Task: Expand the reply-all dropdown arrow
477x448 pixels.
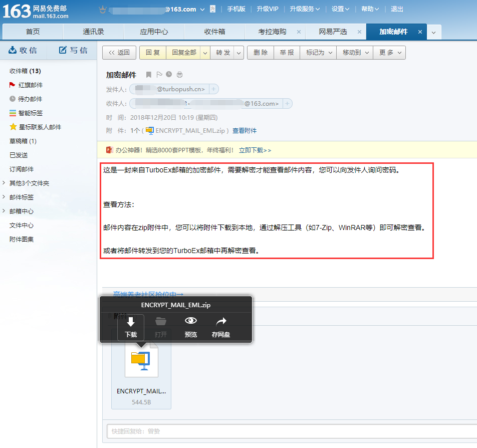Action: click(x=205, y=53)
